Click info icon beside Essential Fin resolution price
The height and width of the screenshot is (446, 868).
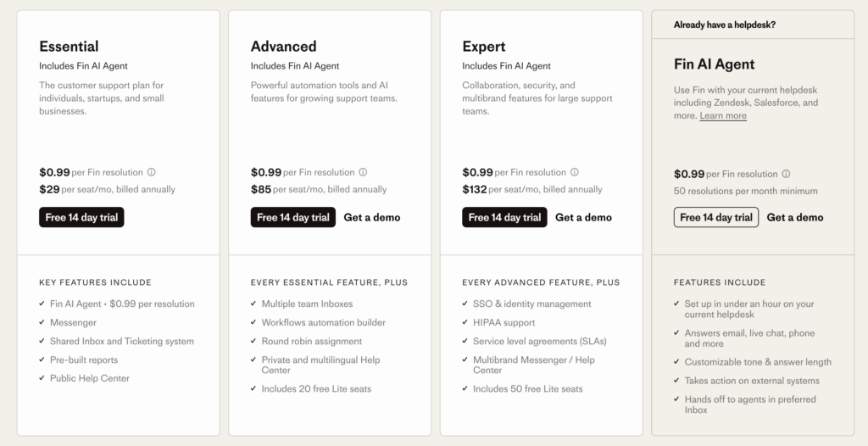tap(152, 172)
